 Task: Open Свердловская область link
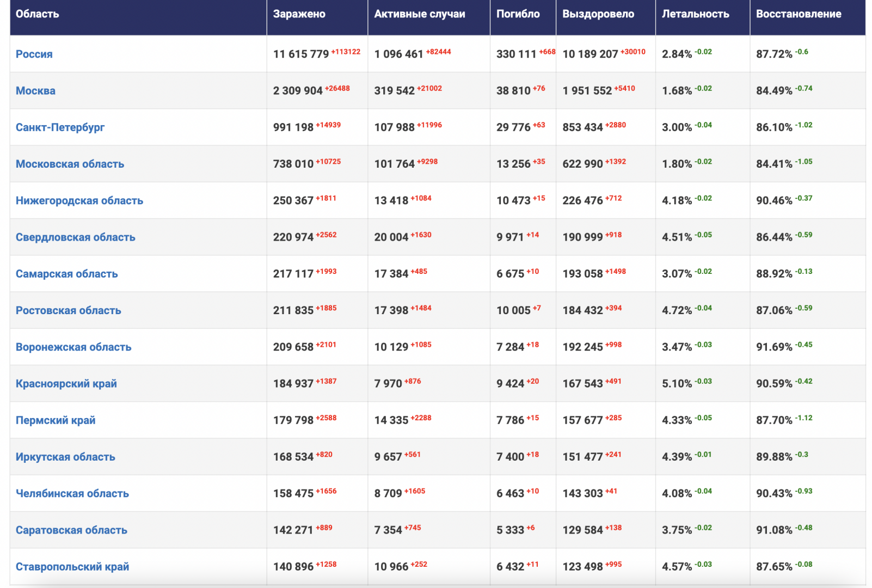[75, 237]
